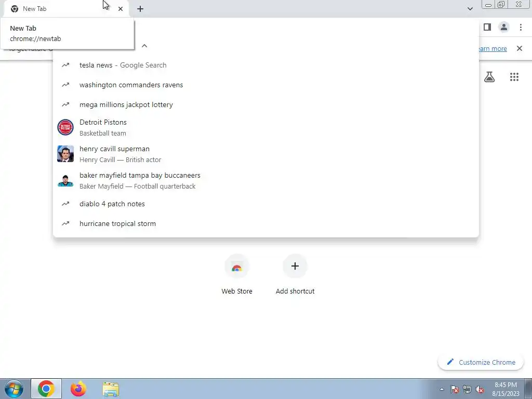Click Chrome in the taskbar
Image resolution: width=532 pixels, height=399 pixels.
[x=46, y=389]
